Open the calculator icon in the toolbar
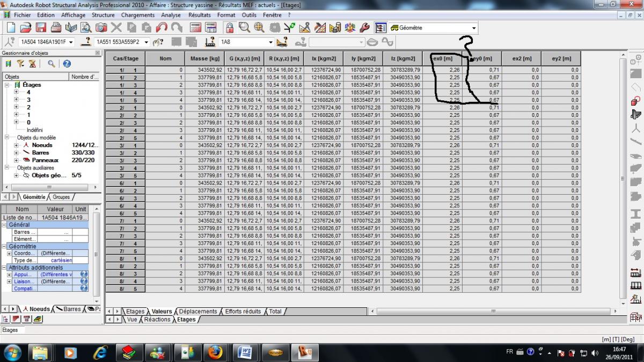The height and width of the screenshot is (362, 644). pyautogui.click(x=196, y=28)
